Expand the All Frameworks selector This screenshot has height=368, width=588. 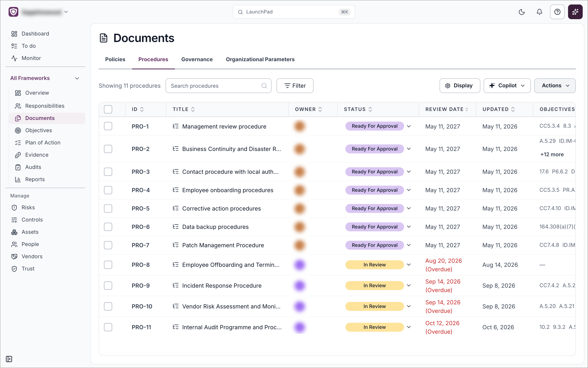coord(45,78)
